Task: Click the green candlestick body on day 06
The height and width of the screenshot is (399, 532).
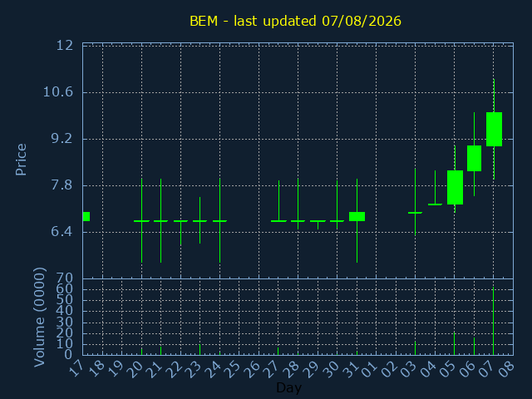Action: pyautogui.click(x=474, y=159)
